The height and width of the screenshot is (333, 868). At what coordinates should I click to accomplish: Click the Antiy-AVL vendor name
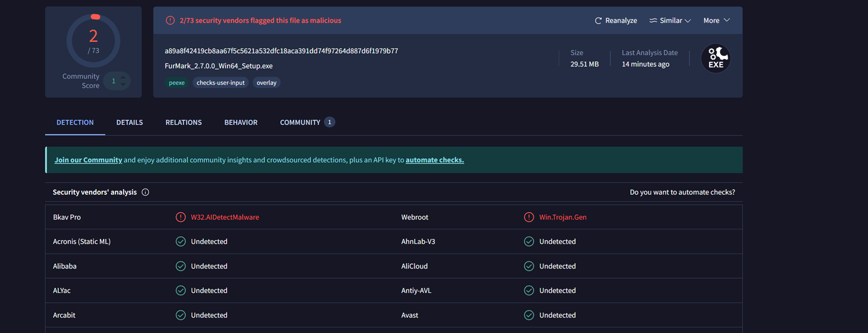(x=416, y=291)
